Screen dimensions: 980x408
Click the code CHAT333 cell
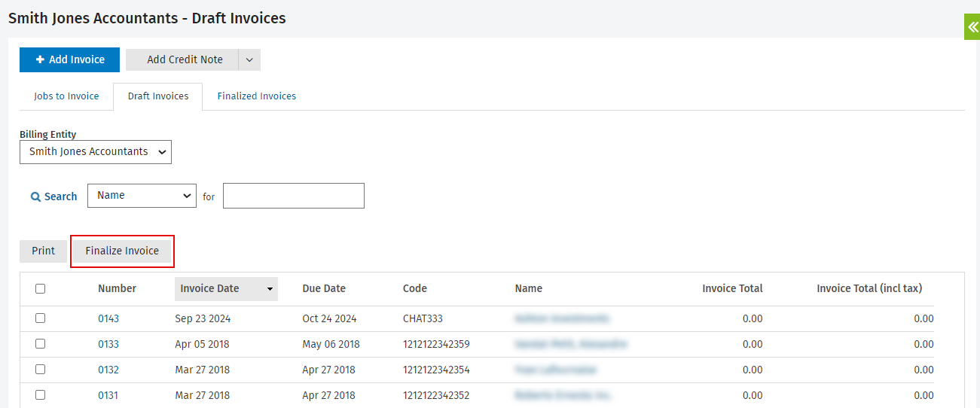423,318
